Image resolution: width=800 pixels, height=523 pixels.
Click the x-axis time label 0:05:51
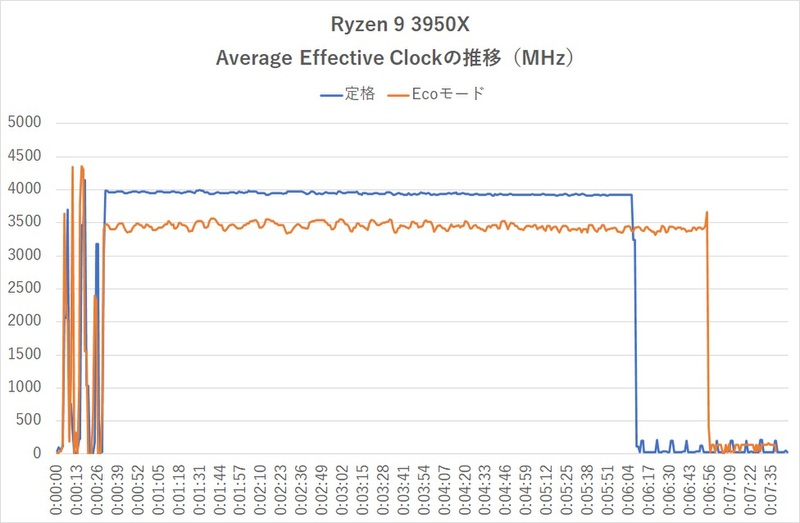point(607,490)
